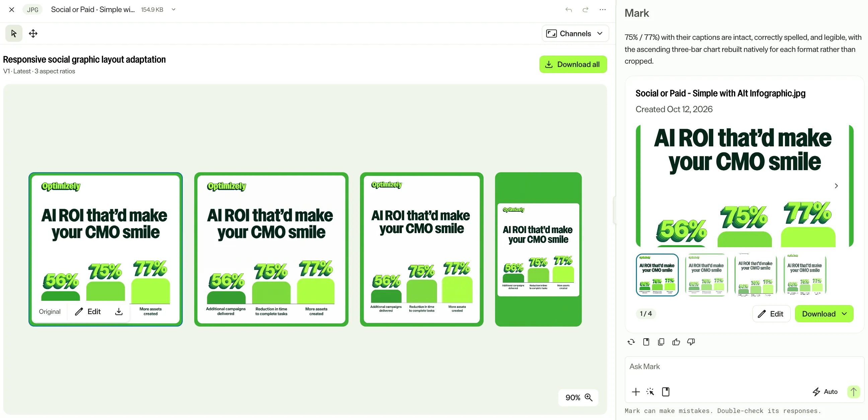Choose the fourth preview thumbnail in Mark panel
Image resolution: width=868 pixels, height=420 pixels.
pyautogui.click(x=805, y=275)
